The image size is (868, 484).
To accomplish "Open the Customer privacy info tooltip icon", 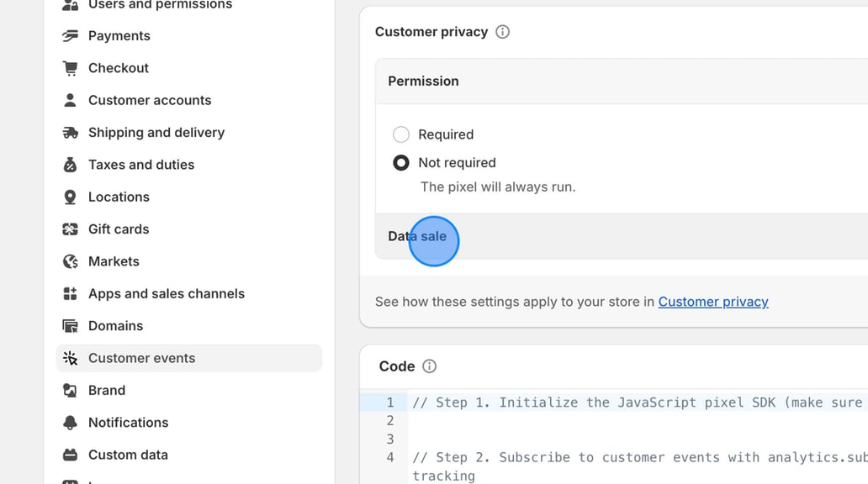I will (502, 31).
